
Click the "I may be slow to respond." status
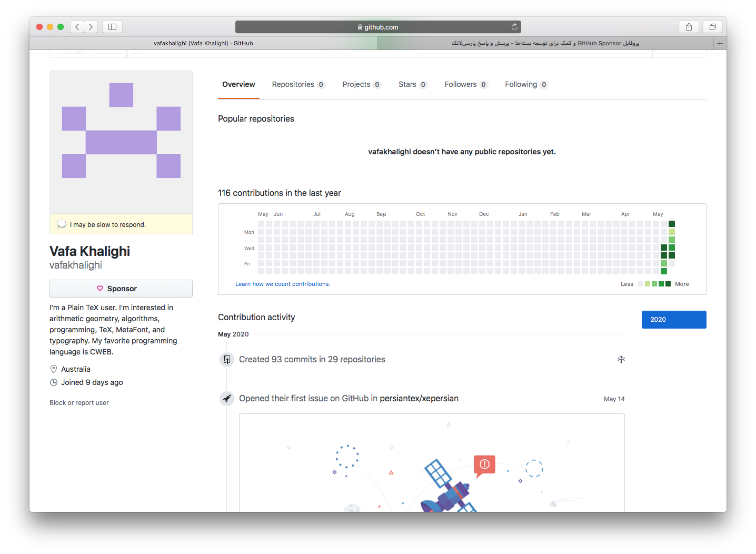(108, 225)
